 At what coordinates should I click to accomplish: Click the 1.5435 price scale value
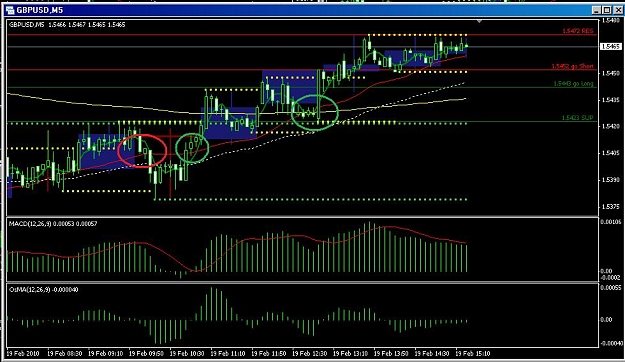coord(611,100)
